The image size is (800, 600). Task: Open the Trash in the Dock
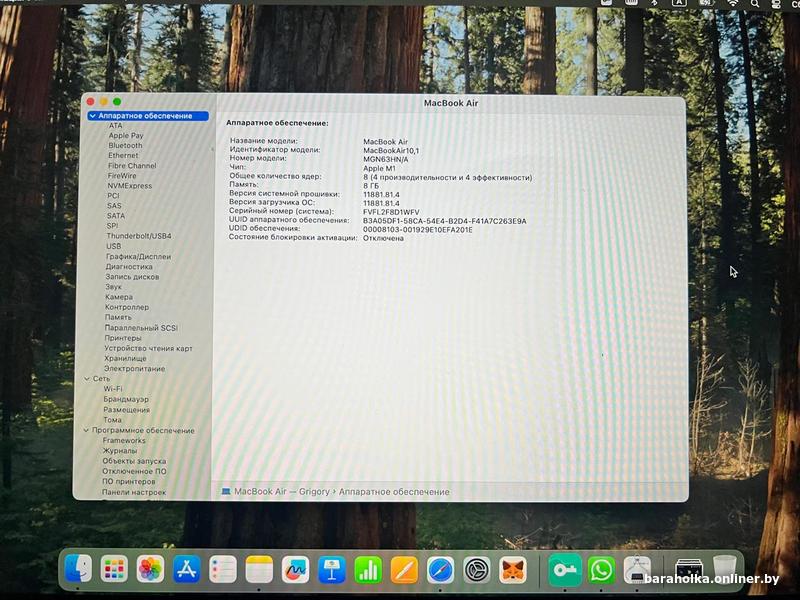[x=724, y=568]
